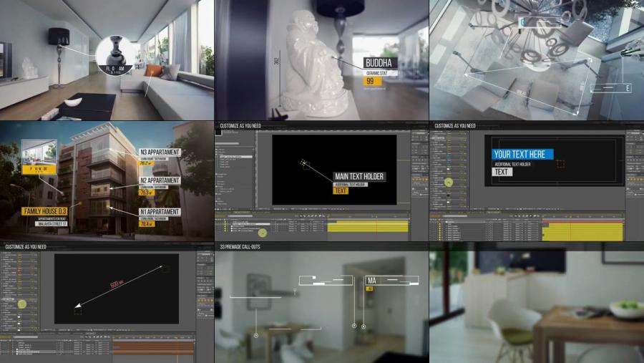Click the white TEXT box below ADDITIONAL TEXT HOLDER
Image resolution: width=644 pixels, height=363 pixels.
[502, 172]
